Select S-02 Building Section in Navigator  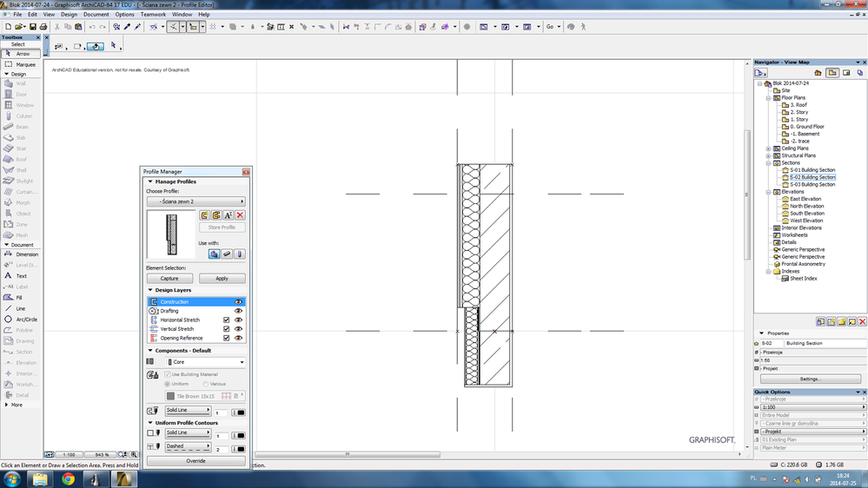[x=812, y=177]
